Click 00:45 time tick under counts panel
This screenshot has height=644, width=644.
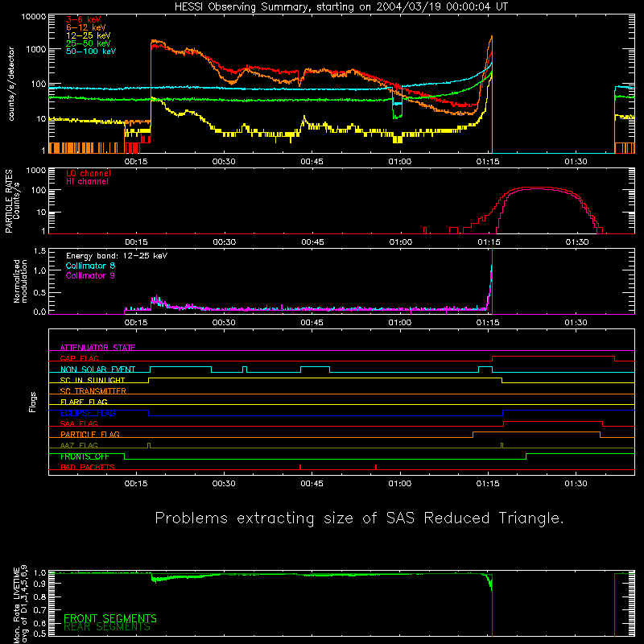coord(312,162)
